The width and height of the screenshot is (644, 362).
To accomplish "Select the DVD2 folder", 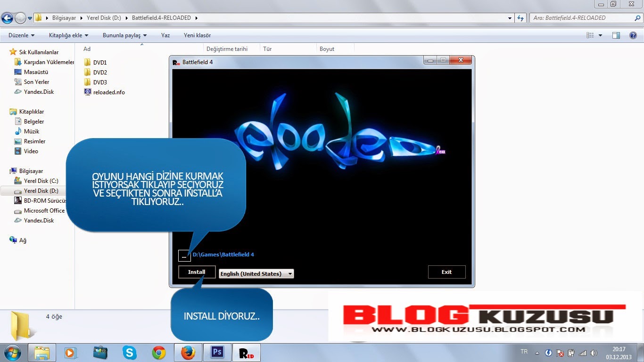I will pos(96,72).
